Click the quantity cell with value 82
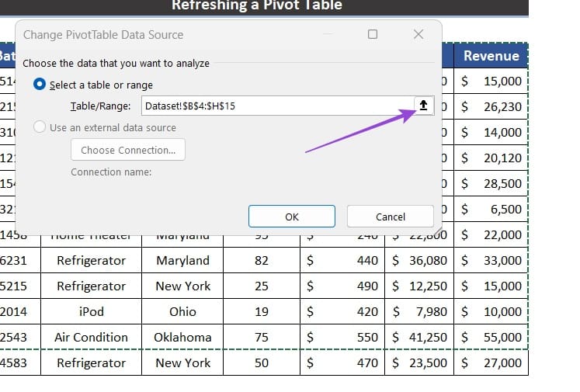The image size is (580, 392). pos(261,260)
